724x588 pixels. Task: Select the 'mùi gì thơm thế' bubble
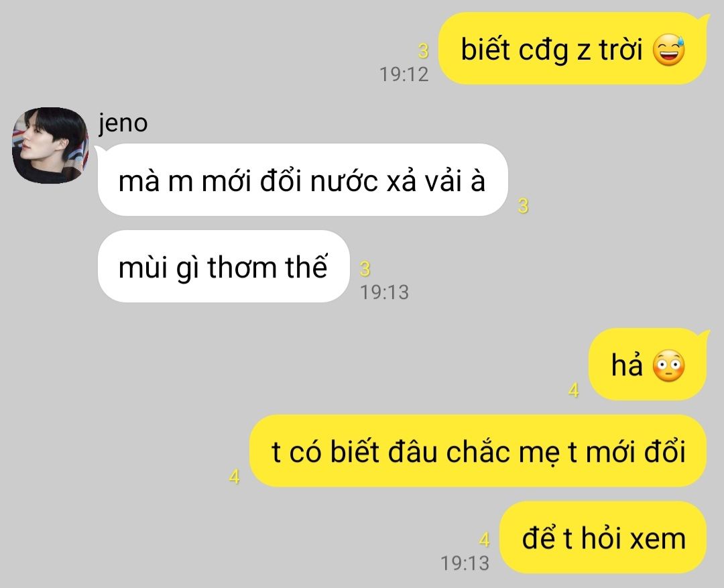tap(223, 266)
